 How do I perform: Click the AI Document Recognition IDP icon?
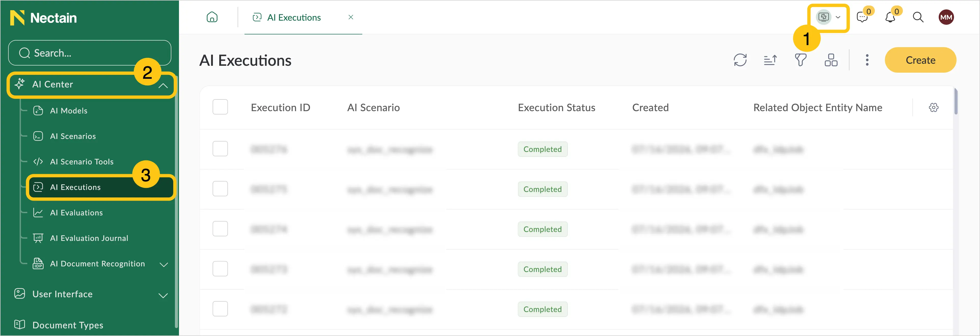(x=38, y=263)
